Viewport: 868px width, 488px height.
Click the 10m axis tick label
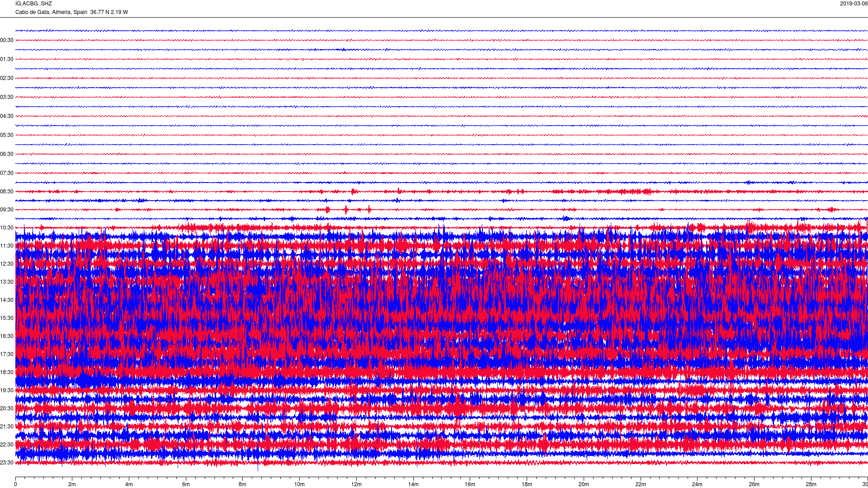pos(299,484)
